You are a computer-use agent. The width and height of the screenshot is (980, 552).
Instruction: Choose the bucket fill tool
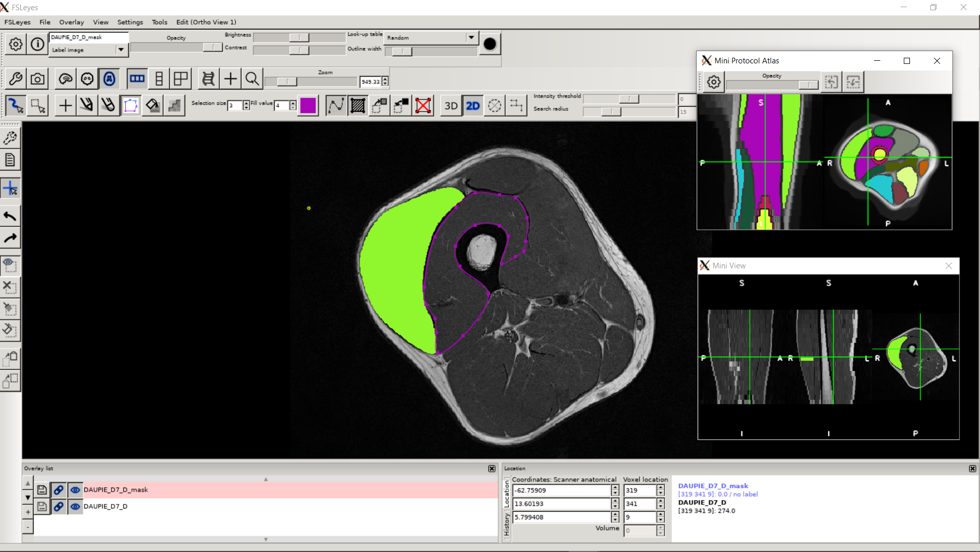click(x=152, y=106)
